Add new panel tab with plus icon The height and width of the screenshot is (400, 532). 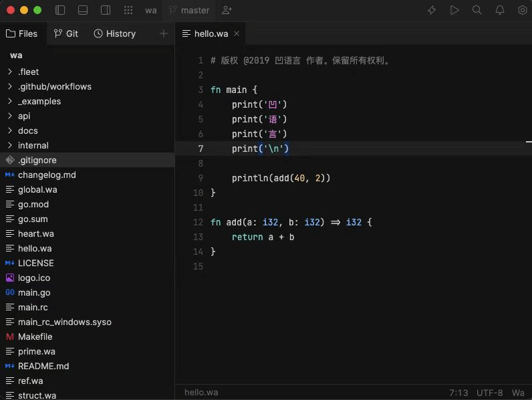tap(164, 33)
